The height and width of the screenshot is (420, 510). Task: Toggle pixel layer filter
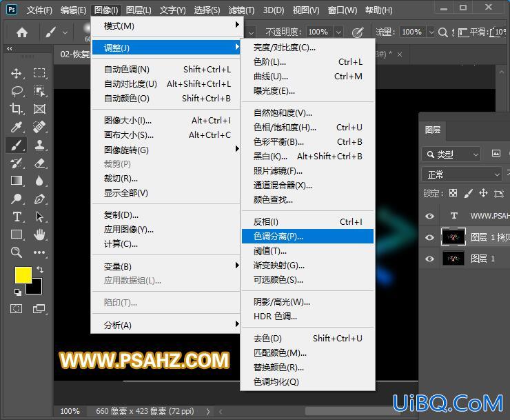click(x=496, y=153)
